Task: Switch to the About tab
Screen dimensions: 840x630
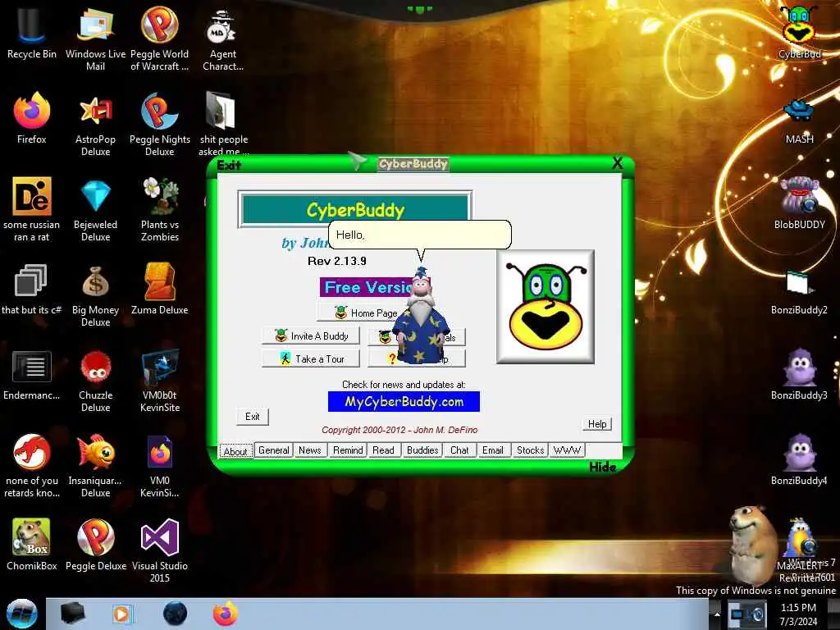Action: coord(235,451)
